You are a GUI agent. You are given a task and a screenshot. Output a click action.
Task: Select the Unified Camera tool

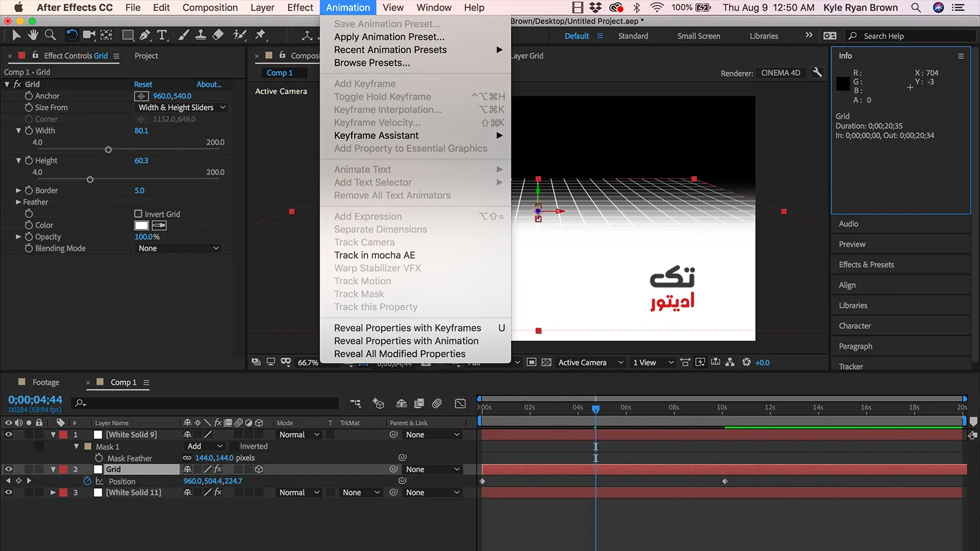[x=89, y=36]
